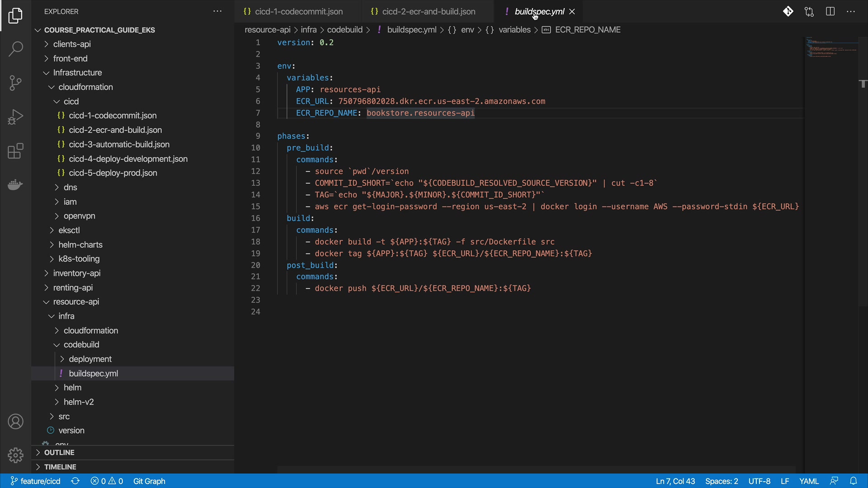868x488 pixels.
Task: Expand the OUTLINE section
Action: click(59, 453)
